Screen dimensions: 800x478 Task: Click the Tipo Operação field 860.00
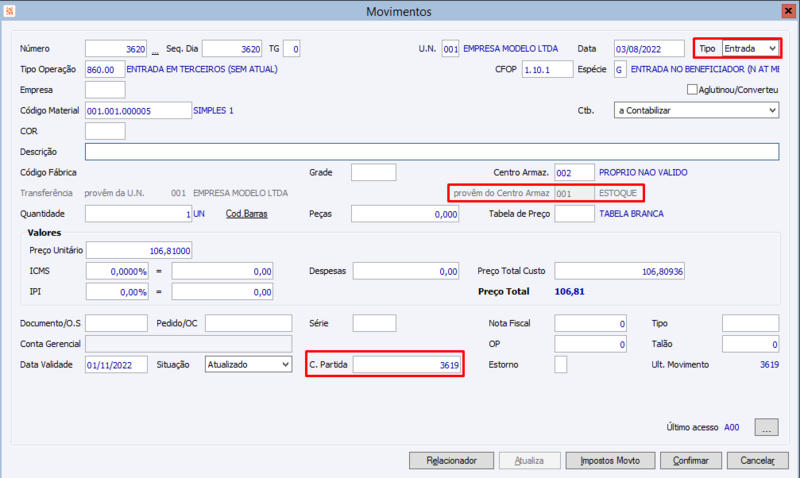pyautogui.click(x=105, y=69)
